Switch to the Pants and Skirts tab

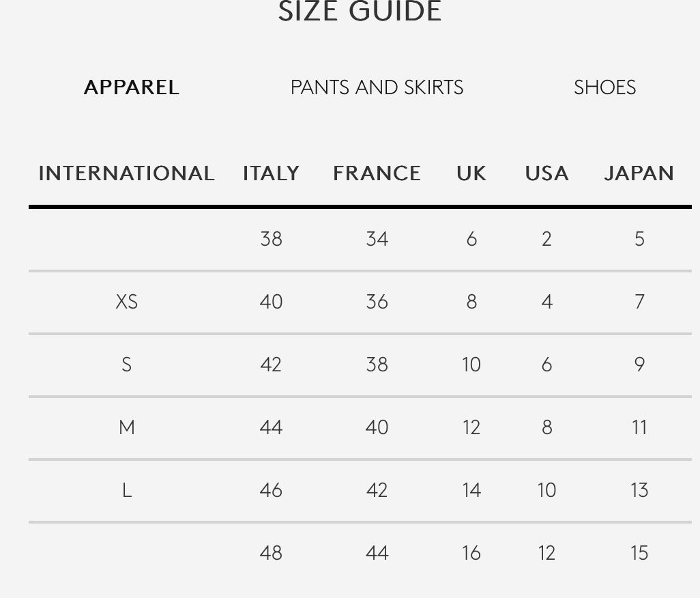[x=377, y=87]
